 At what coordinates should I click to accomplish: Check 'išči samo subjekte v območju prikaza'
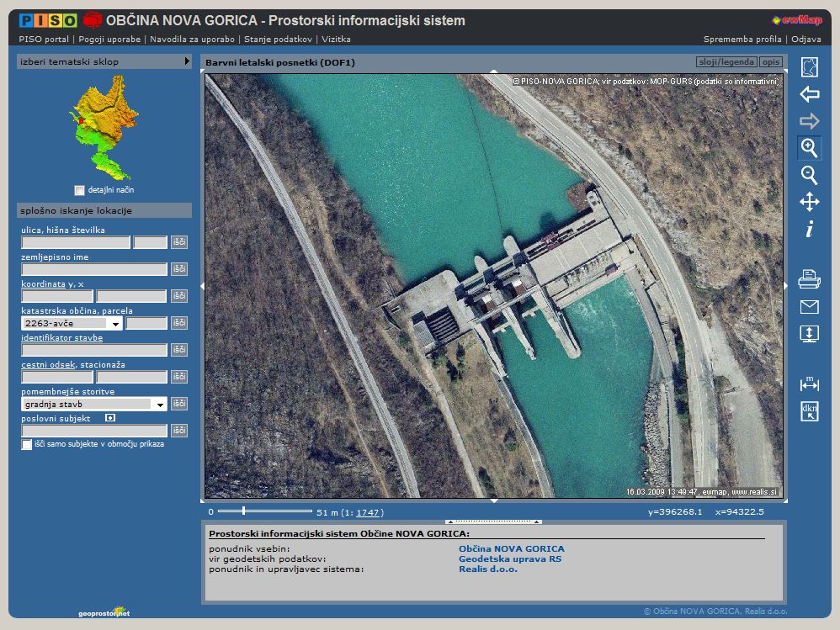tap(27, 444)
